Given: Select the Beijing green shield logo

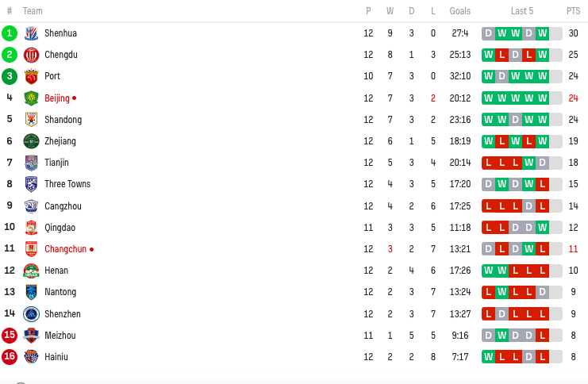Looking at the screenshot, I should pyautogui.click(x=31, y=98).
